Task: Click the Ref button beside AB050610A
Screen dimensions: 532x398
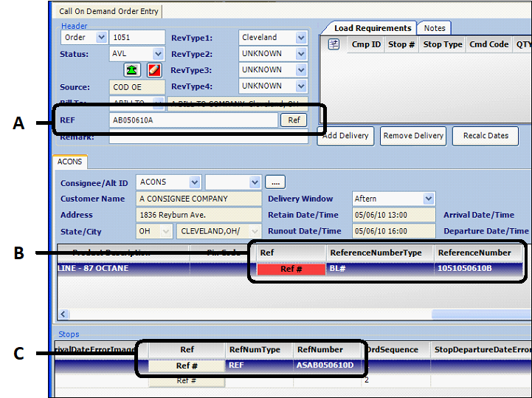Action: coord(294,120)
